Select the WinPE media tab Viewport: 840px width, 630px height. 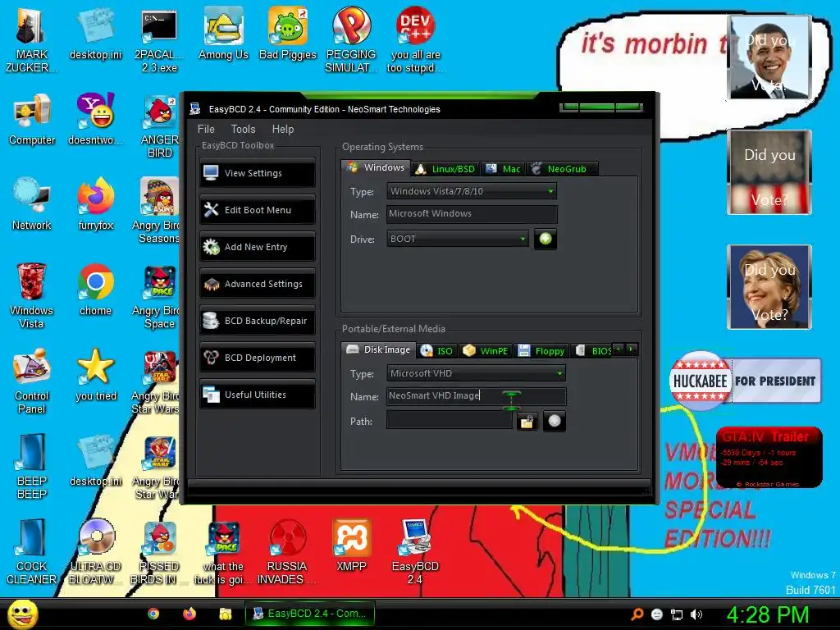click(x=486, y=351)
